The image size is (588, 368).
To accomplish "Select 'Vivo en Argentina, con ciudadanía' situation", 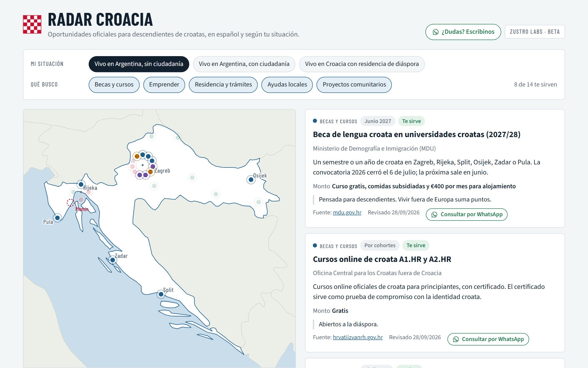I will coord(244,64).
